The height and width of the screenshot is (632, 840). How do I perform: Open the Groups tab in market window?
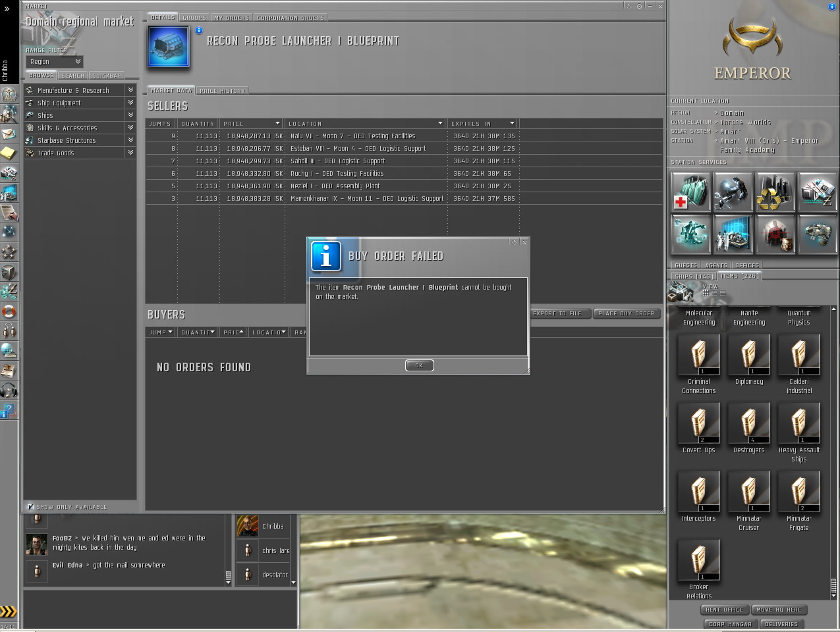[x=194, y=18]
